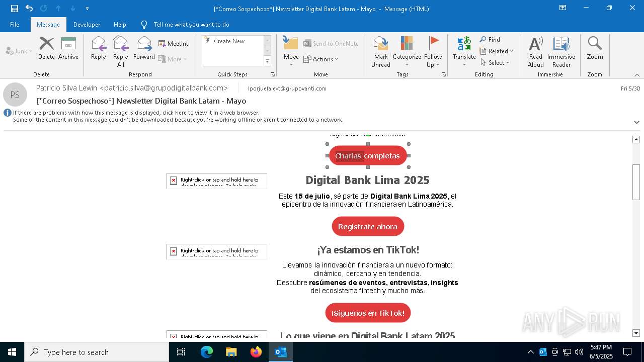Mark the message as Unread

[381, 52]
